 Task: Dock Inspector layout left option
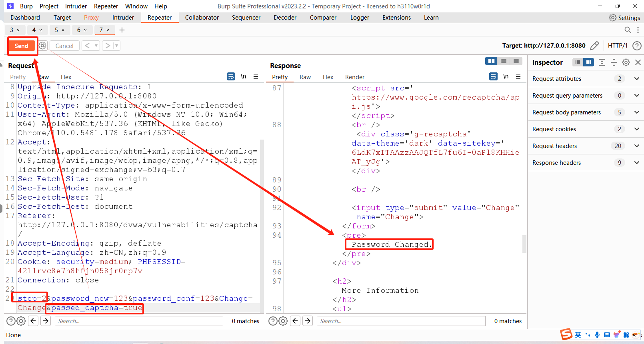click(578, 62)
